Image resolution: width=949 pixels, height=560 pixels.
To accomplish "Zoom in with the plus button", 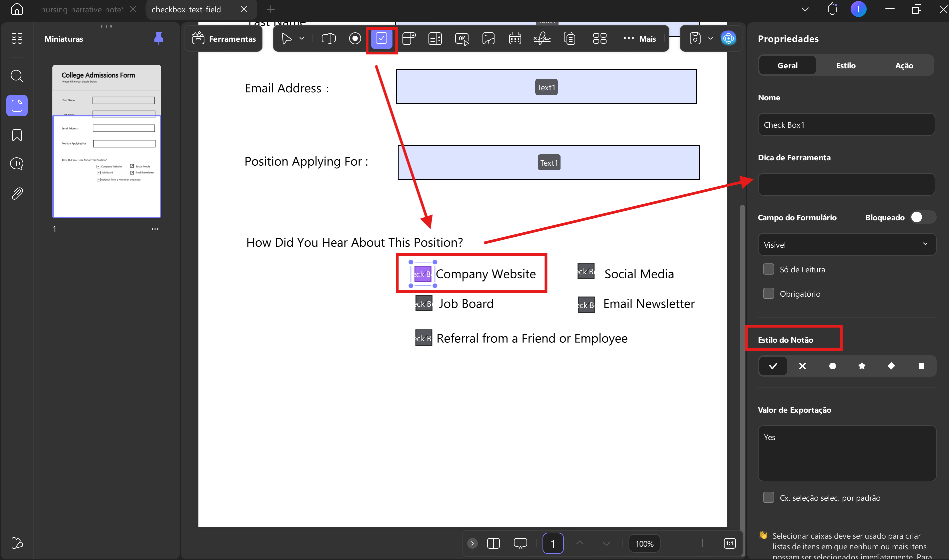I will point(703,543).
